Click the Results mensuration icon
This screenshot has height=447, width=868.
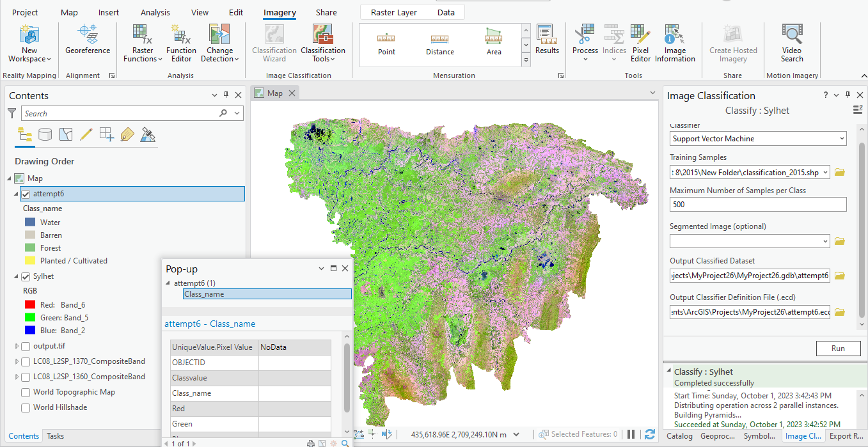tap(546, 40)
